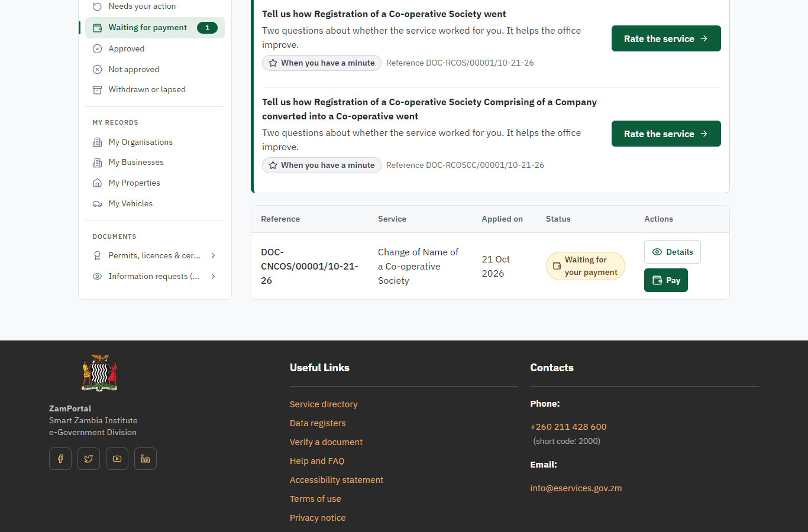The image size is (808, 532).
Task: Click building icon beside My Organisations
Action: 98,142
